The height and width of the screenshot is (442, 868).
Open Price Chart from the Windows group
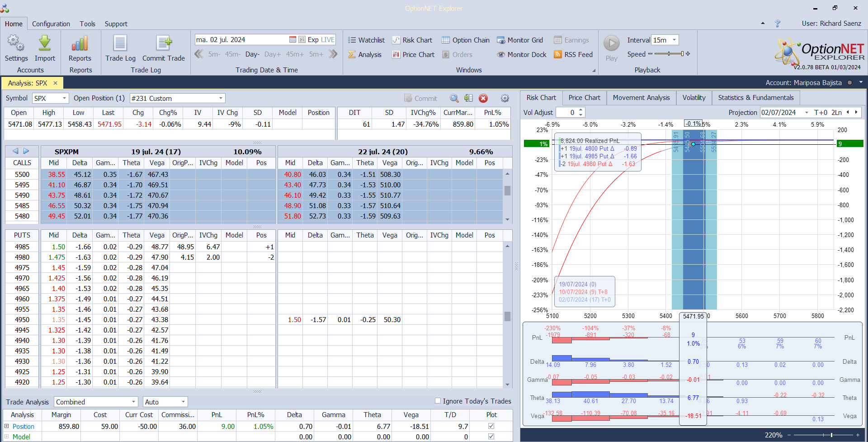click(413, 55)
